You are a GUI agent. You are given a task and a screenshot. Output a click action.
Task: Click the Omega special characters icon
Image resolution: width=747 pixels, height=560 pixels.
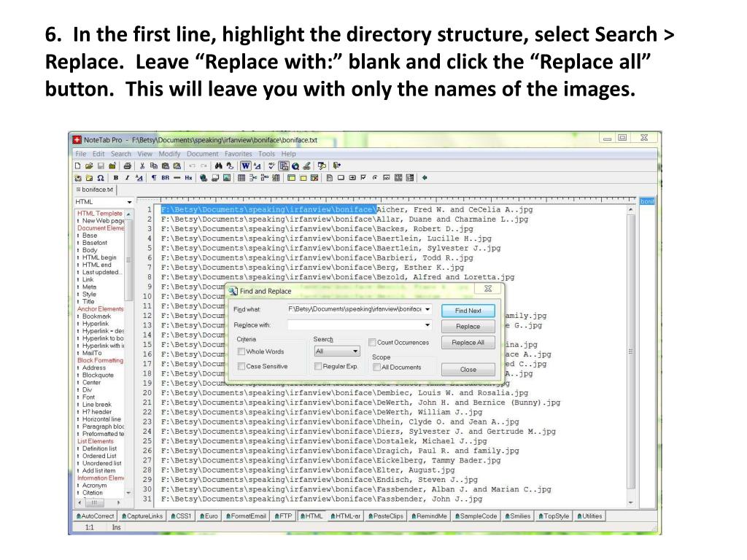tap(101, 178)
